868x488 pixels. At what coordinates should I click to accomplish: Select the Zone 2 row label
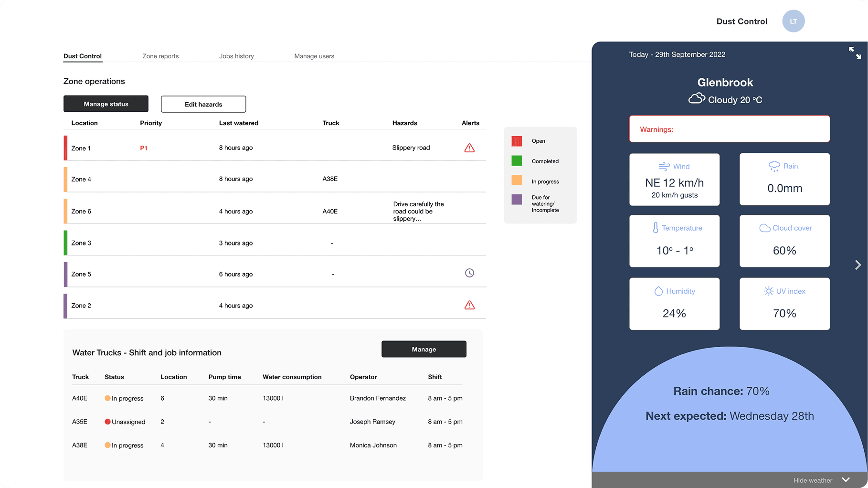click(x=81, y=306)
